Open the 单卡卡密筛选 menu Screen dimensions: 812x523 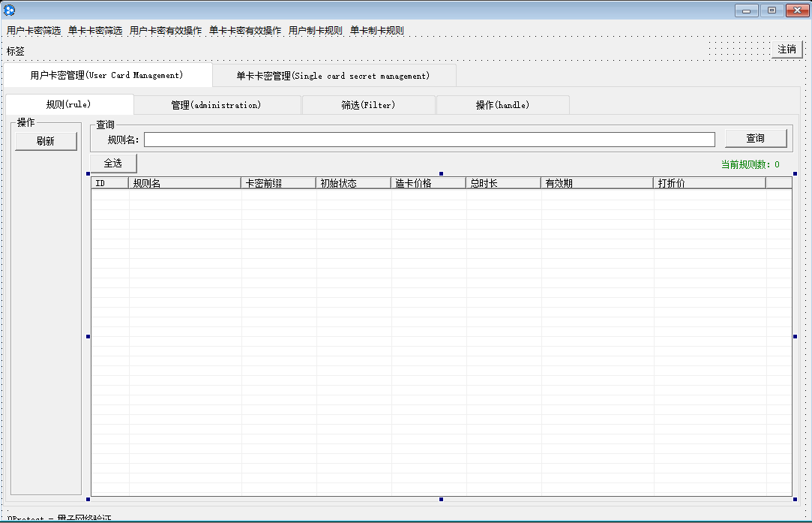[95, 31]
